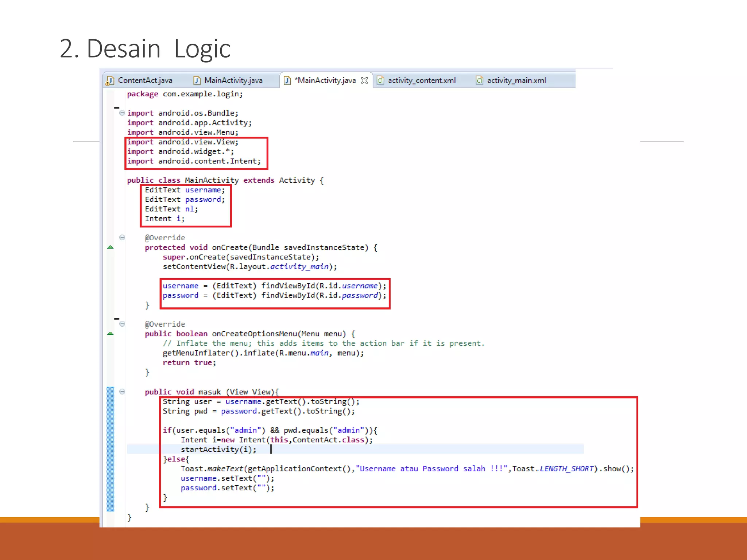Click the green override marker beside onCreate
The height and width of the screenshot is (560, 747).
(111, 247)
